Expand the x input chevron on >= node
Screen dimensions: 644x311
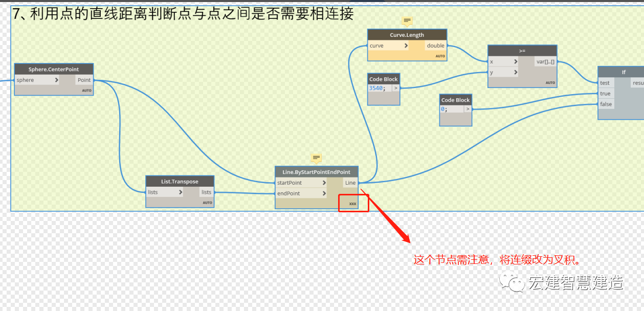515,61
